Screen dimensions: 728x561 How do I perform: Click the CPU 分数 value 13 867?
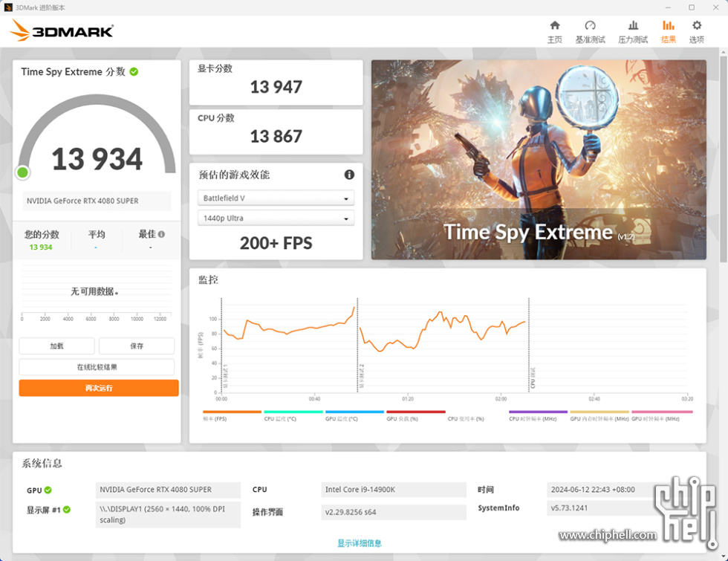pos(276,137)
